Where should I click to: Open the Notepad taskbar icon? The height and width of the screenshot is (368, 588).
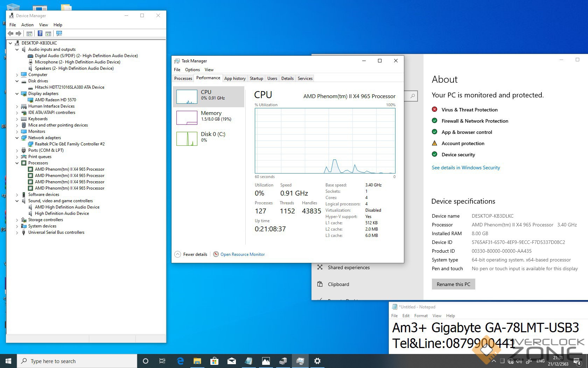(x=248, y=361)
